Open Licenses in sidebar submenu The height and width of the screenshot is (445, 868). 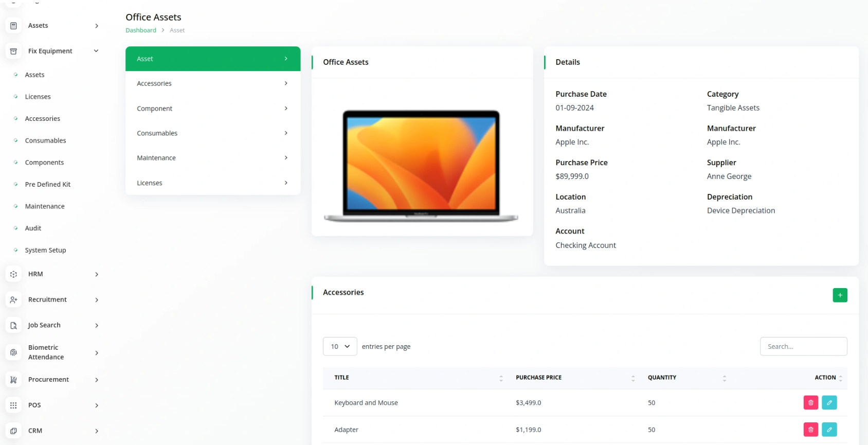point(38,97)
